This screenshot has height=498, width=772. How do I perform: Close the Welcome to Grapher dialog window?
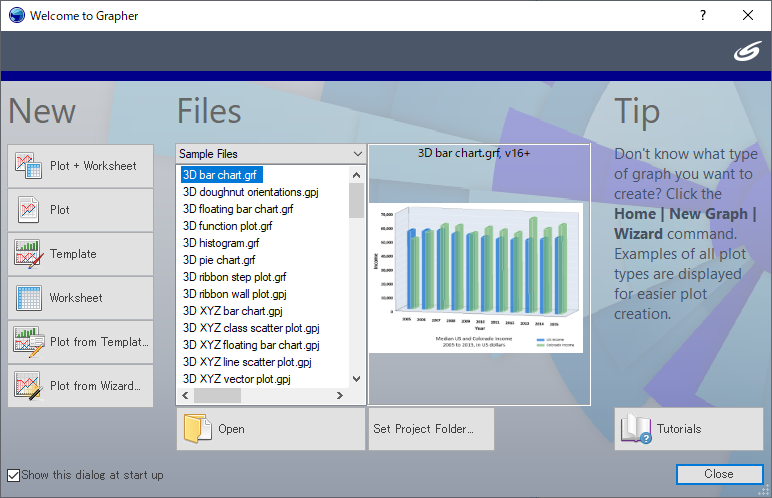click(748, 15)
